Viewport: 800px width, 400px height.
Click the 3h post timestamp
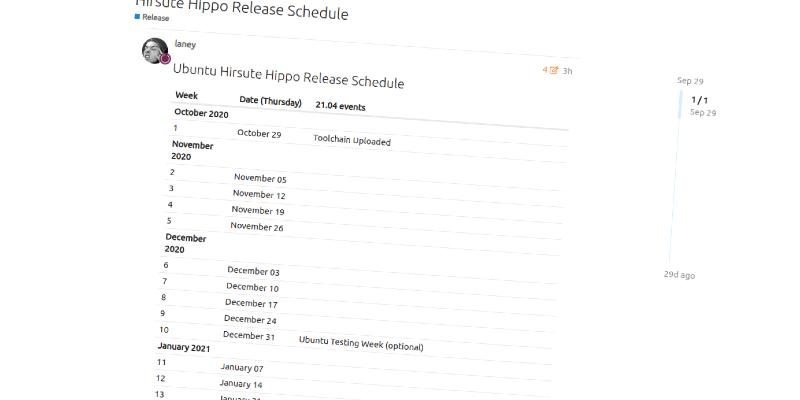click(567, 71)
